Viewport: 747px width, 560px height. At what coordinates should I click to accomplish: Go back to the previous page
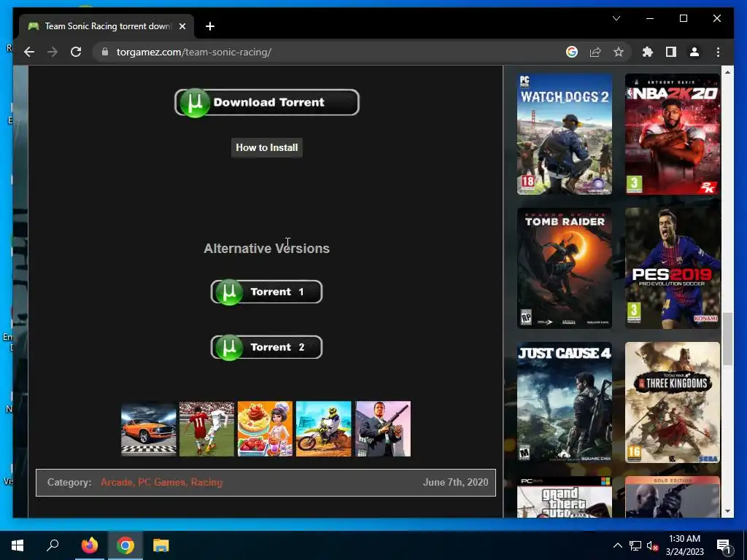(29, 52)
